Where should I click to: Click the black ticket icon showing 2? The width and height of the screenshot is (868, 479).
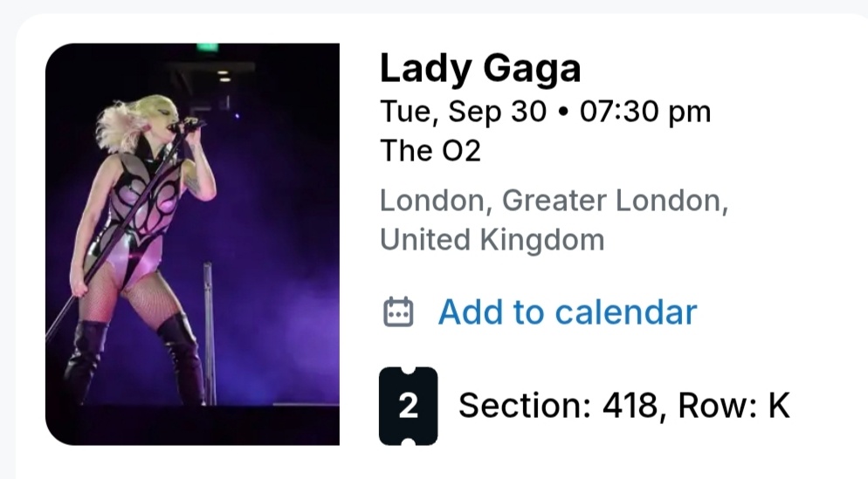tap(408, 406)
